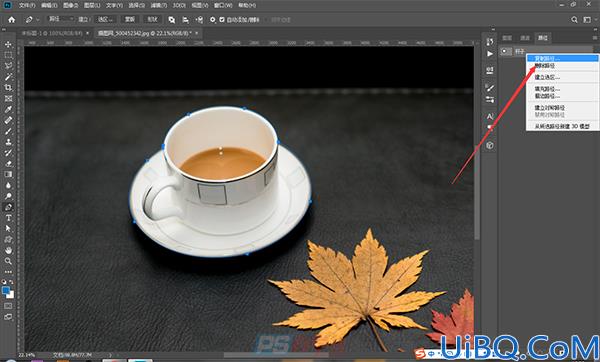Viewport: 600px width, 362px height.
Task: Open the Edit Toolbar three-dots button
Action: click(x=8, y=272)
